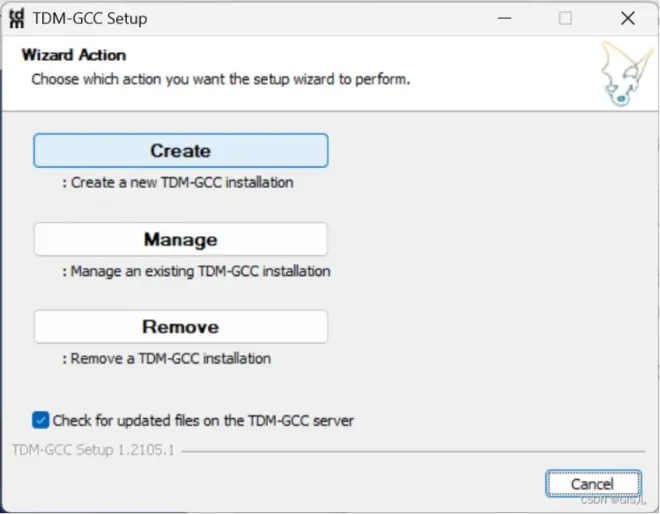Click the 'TDM-GCC Setup' window title text
Image resolution: width=660 pixels, height=514 pixels.
[x=90, y=19]
